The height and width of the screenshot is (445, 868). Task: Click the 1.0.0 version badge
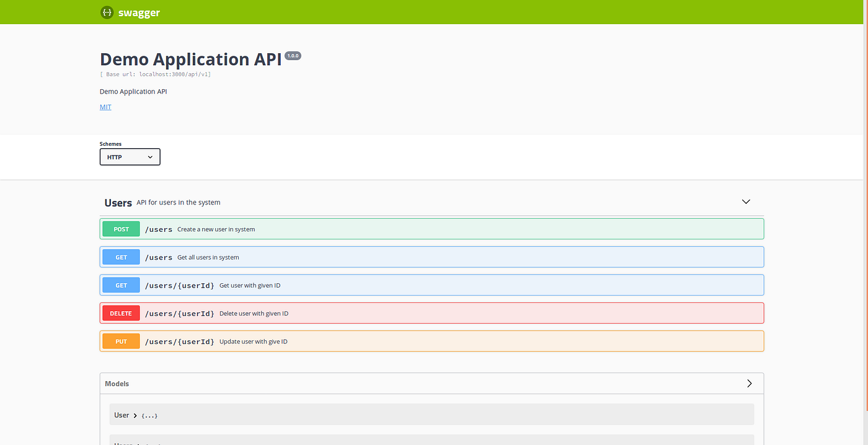click(292, 55)
